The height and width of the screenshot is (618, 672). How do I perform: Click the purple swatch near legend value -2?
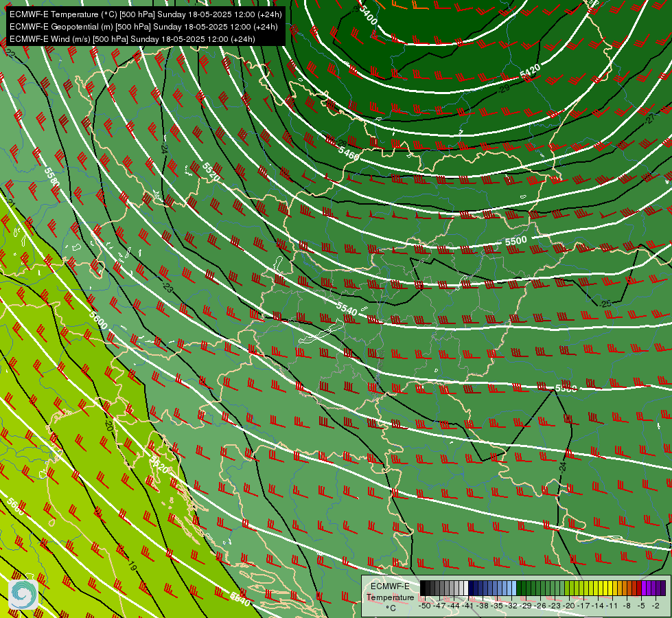(658, 588)
